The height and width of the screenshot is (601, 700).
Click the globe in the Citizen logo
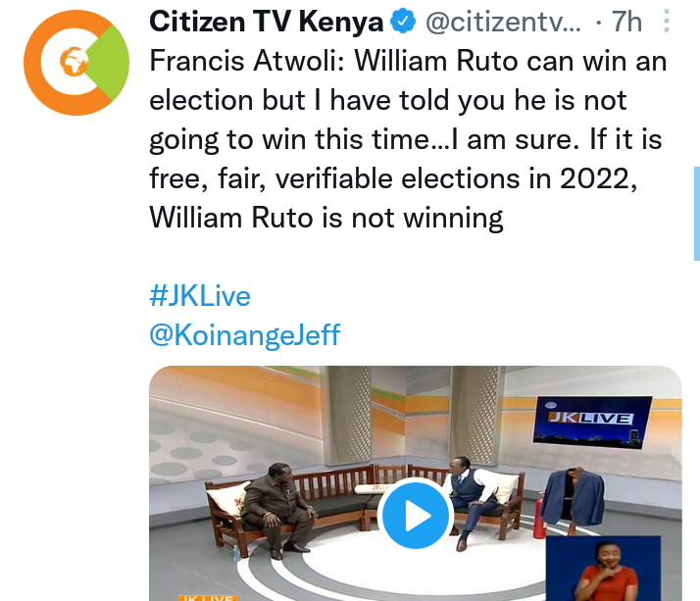[x=74, y=62]
